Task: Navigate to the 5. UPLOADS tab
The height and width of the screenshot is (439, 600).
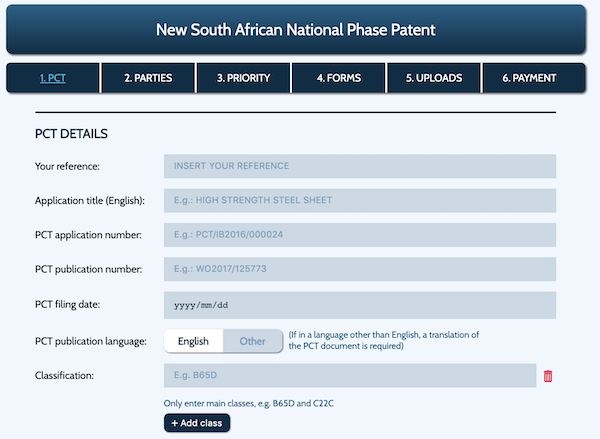Action: coord(434,78)
